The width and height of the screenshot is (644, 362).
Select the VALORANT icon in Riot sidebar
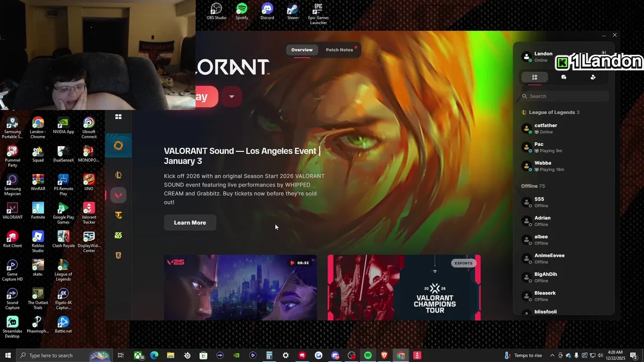coord(118,195)
